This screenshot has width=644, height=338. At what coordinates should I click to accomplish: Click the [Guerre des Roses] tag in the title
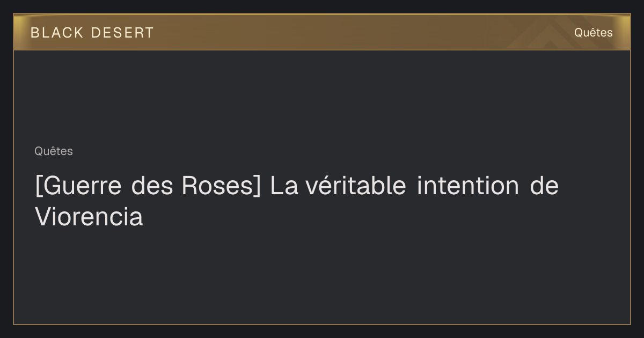pyautogui.click(x=148, y=186)
